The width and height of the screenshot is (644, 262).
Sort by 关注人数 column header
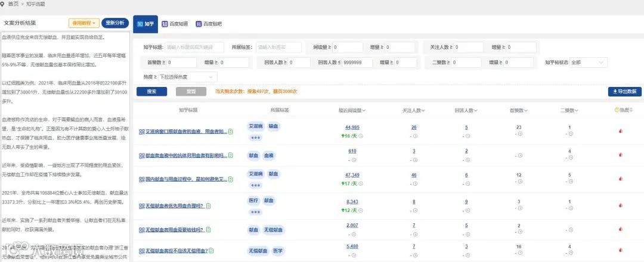414,110
